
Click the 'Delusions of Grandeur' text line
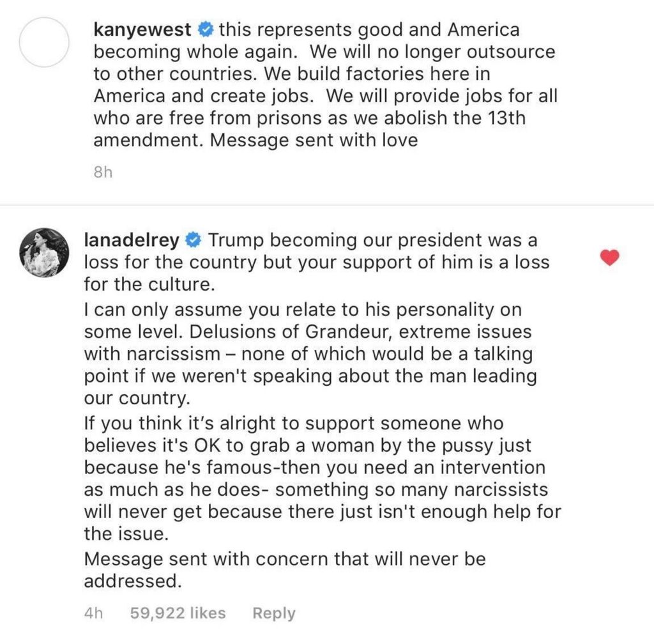click(308, 332)
